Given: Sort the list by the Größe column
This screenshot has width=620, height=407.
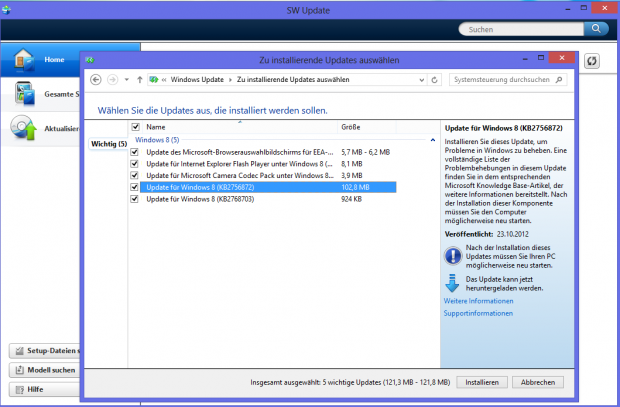Looking at the screenshot, I should [x=367, y=127].
